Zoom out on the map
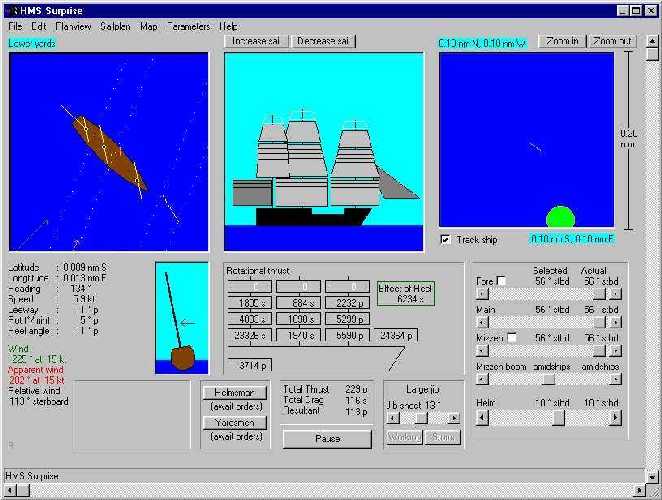The height and width of the screenshot is (500, 662). click(x=612, y=41)
